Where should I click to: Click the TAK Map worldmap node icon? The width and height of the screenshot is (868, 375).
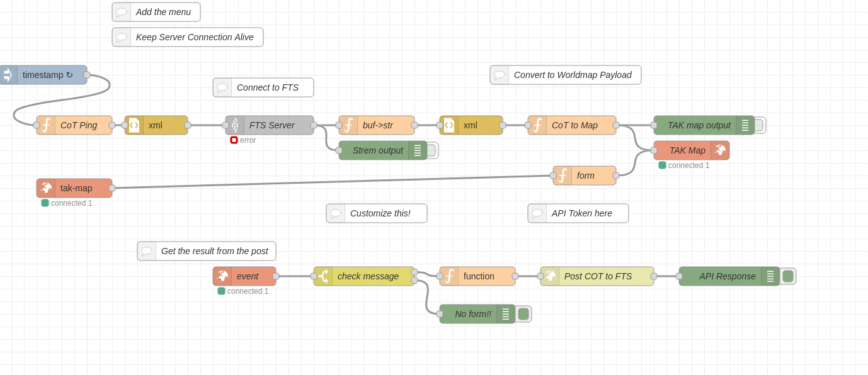coord(721,150)
